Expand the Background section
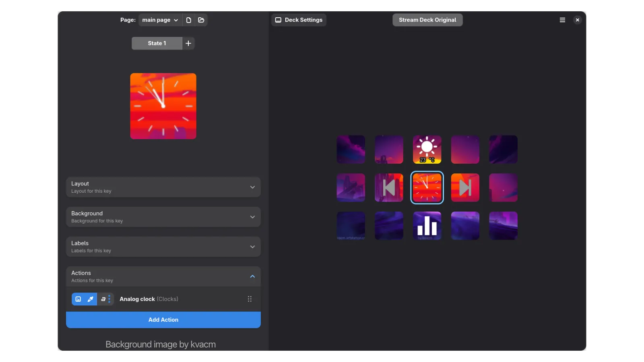This screenshot has height=362, width=644. point(163,217)
